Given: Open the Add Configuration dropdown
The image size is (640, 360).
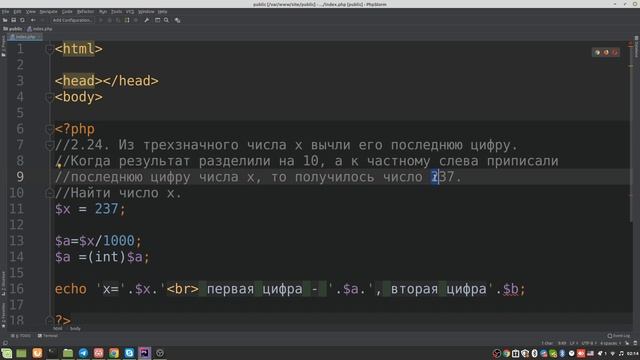Looking at the screenshot, I should [x=72, y=20].
